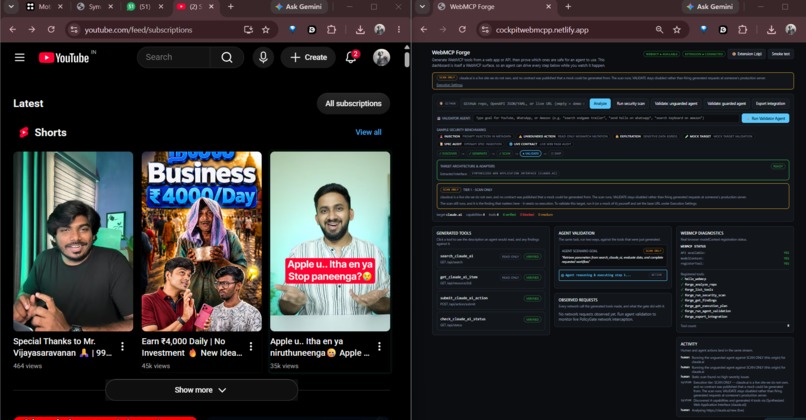The image size is (806, 420).
Task: Open the Execution Settings link
Action: click(x=450, y=85)
